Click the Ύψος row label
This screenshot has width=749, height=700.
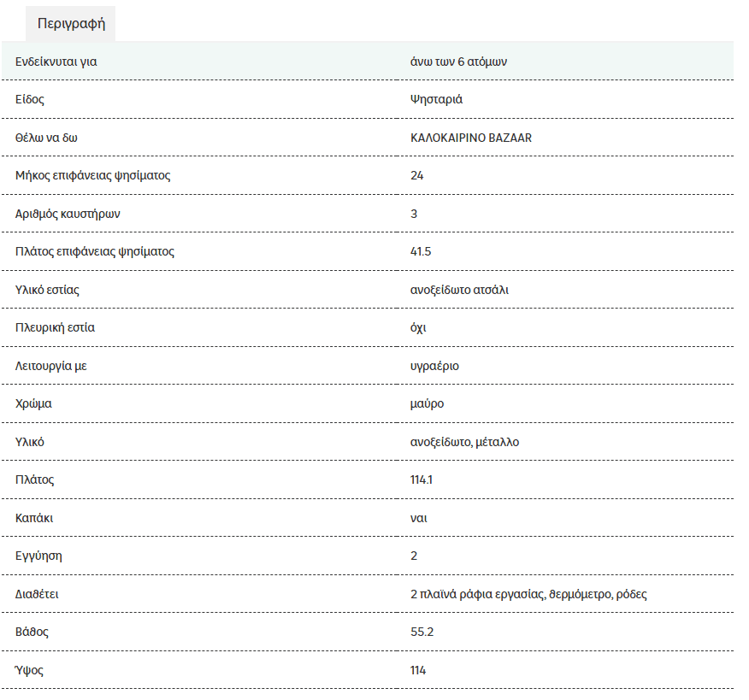coord(29,670)
